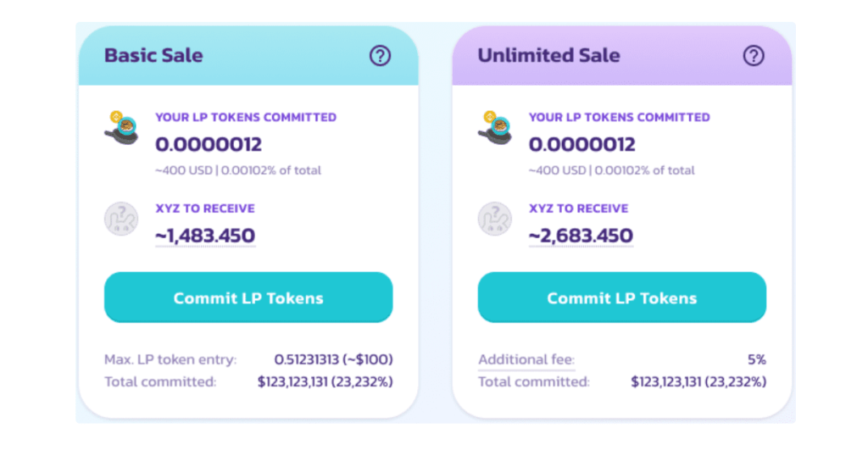
Task: Click the LP token pan icon in Unlimited Sale
Action: tap(495, 128)
